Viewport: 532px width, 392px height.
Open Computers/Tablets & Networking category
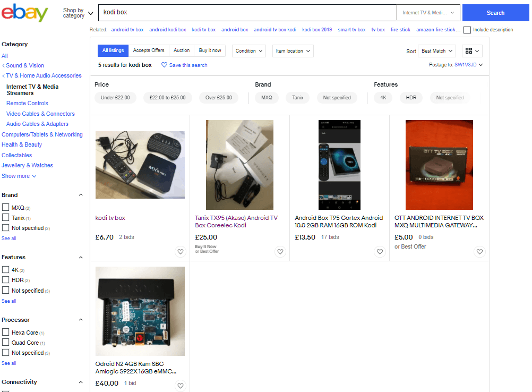[x=42, y=134]
